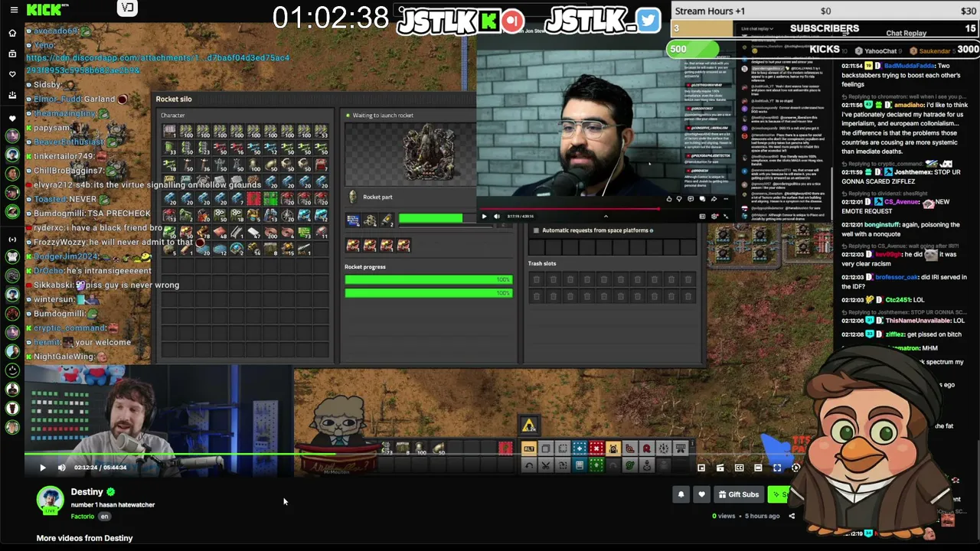Click the 02:12:24 / 05:44:34 timestamp

(x=100, y=468)
